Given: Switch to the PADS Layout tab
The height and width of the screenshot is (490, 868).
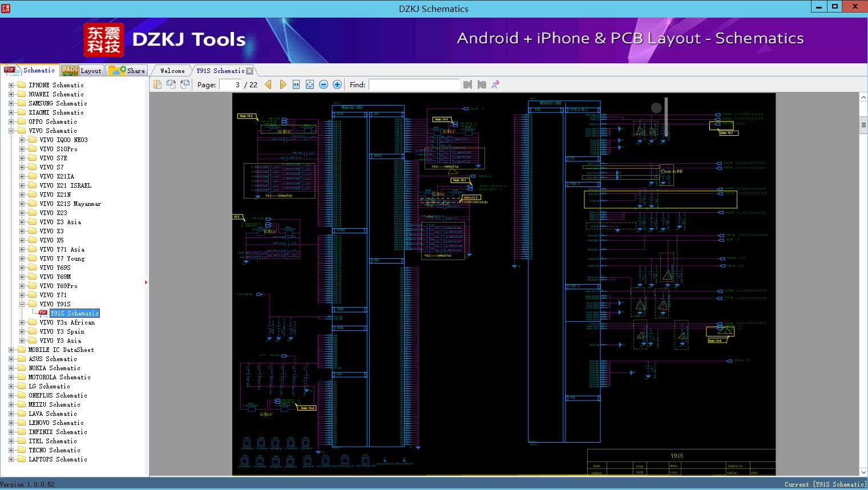Looking at the screenshot, I should tap(82, 71).
